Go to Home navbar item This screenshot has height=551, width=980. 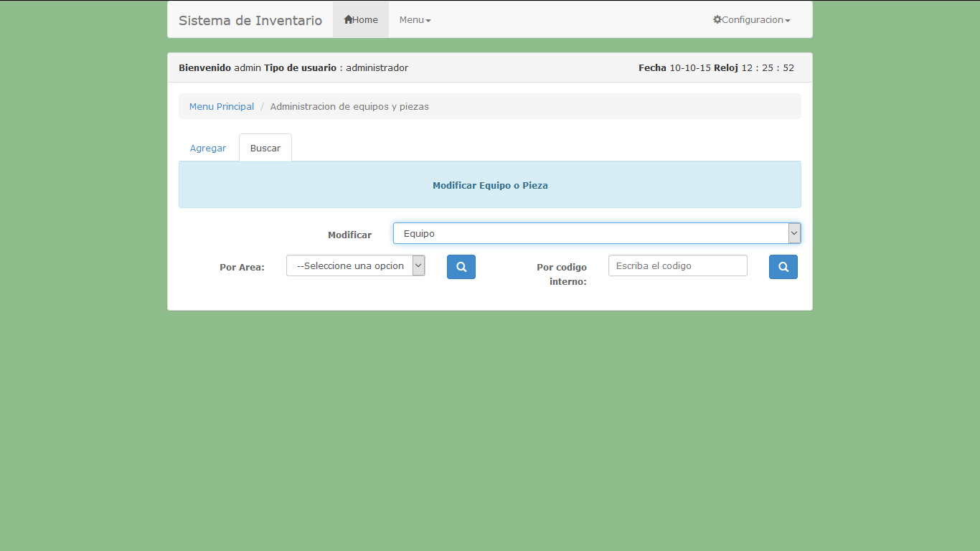[361, 19]
